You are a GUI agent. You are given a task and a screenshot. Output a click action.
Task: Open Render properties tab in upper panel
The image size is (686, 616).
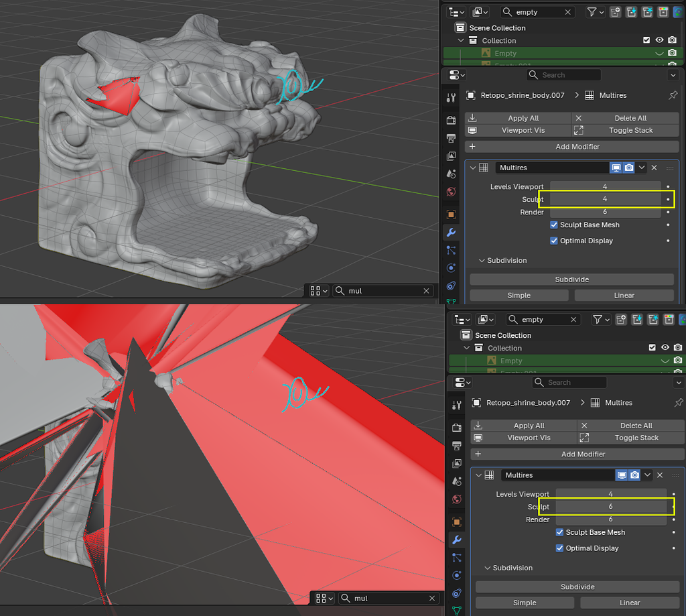(x=451, y=121)
